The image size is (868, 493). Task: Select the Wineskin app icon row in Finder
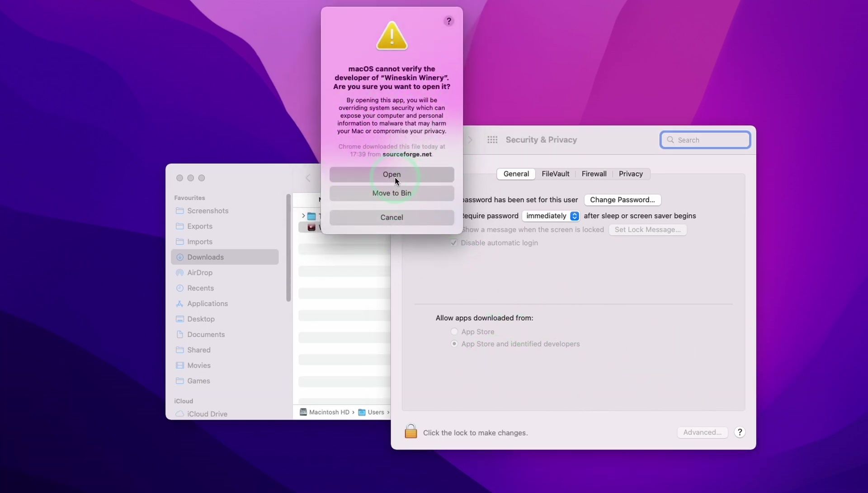coord(311,228)
